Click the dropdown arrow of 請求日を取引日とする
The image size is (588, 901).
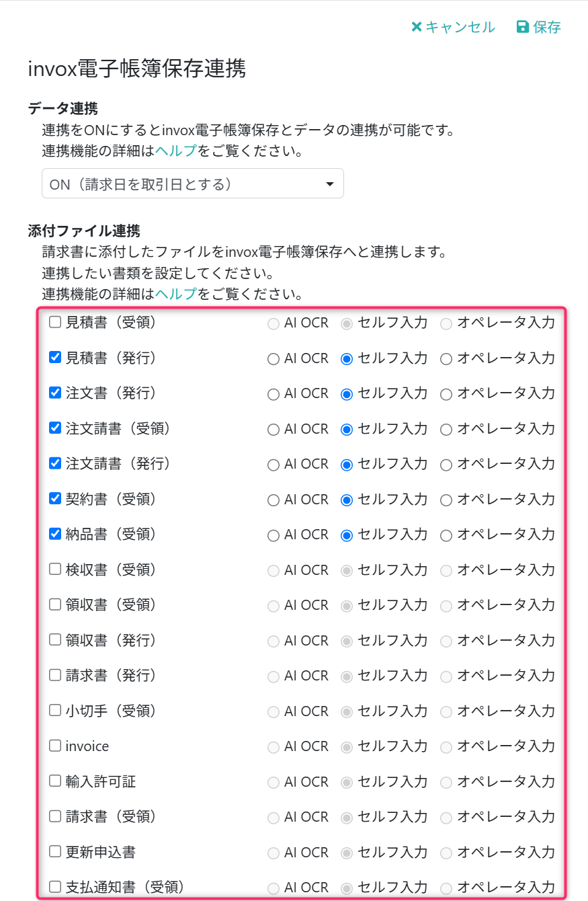329,184
